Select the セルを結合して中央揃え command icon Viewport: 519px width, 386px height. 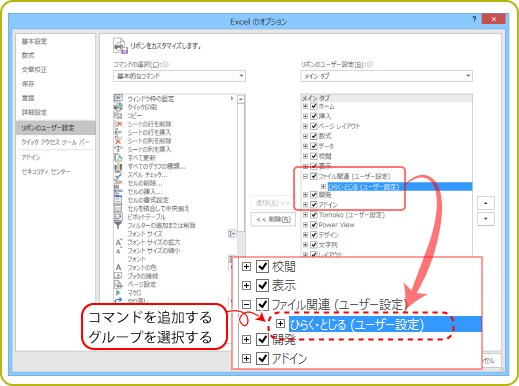point(118,209)
